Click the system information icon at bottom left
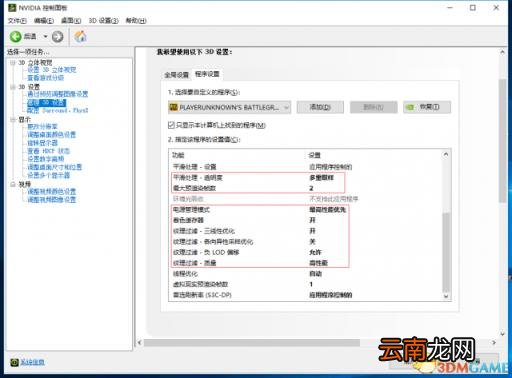 tap(14, 362)
